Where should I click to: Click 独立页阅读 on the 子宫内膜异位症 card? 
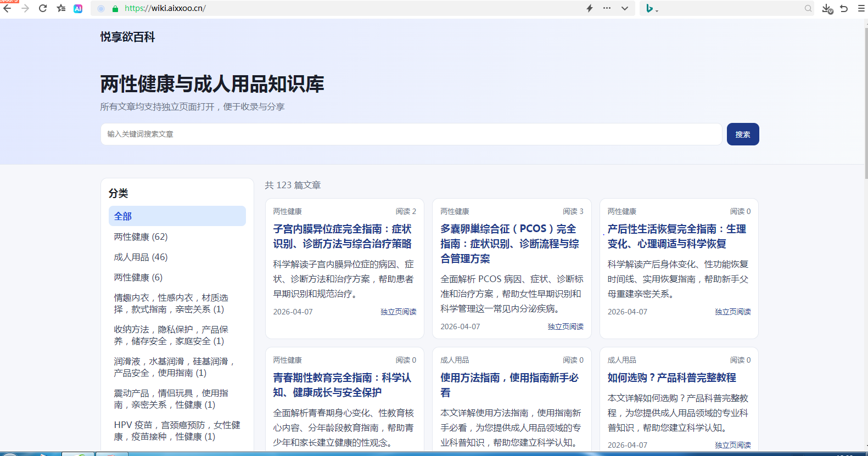tap(399, 312)
